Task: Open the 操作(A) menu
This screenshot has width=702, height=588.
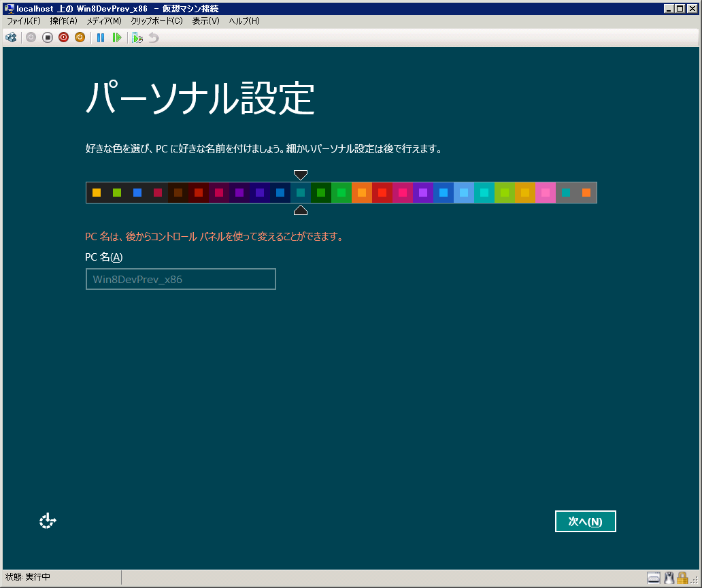Action: 63,21
